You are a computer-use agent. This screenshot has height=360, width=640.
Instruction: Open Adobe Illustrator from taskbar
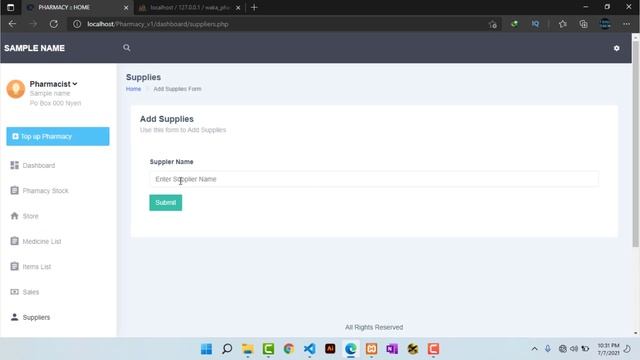tap(330, 349)
